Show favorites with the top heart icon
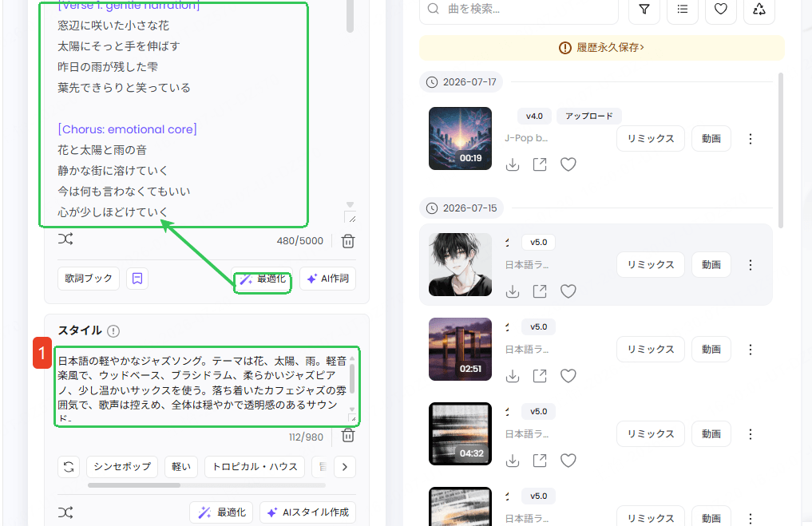The height and width of the screenshot is (526, 812). 721,10
